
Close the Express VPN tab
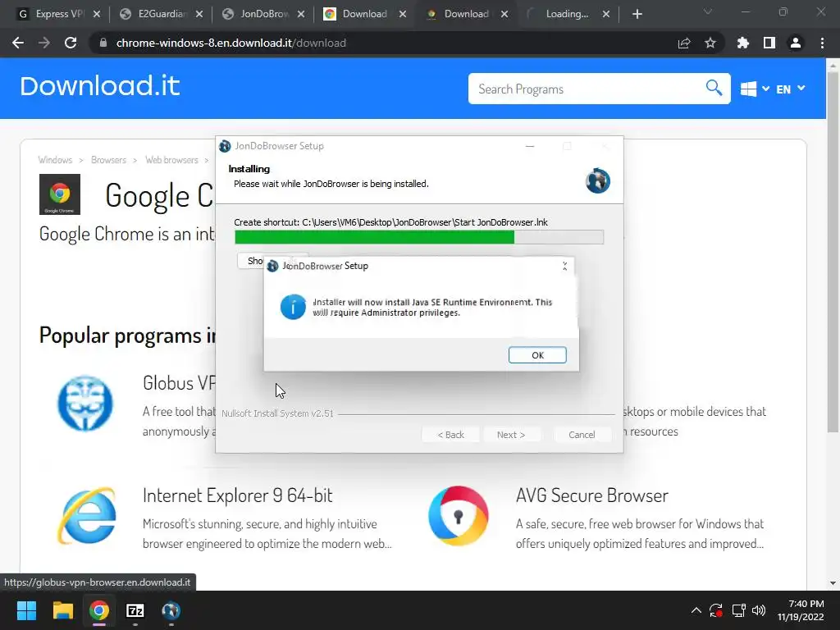(x=97, y=14)
